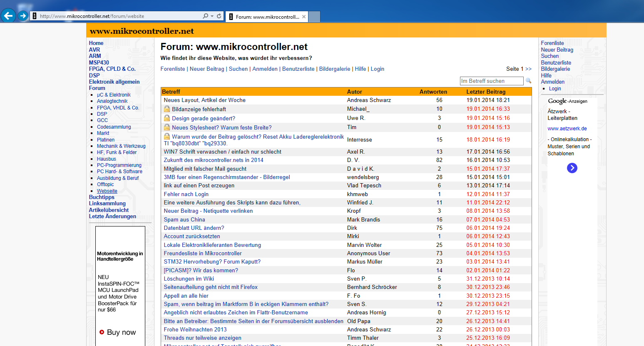This screenshot has width=644, height=346.
Task: Click Anmelden in right sidebar
Action: [x=553, y=82]
